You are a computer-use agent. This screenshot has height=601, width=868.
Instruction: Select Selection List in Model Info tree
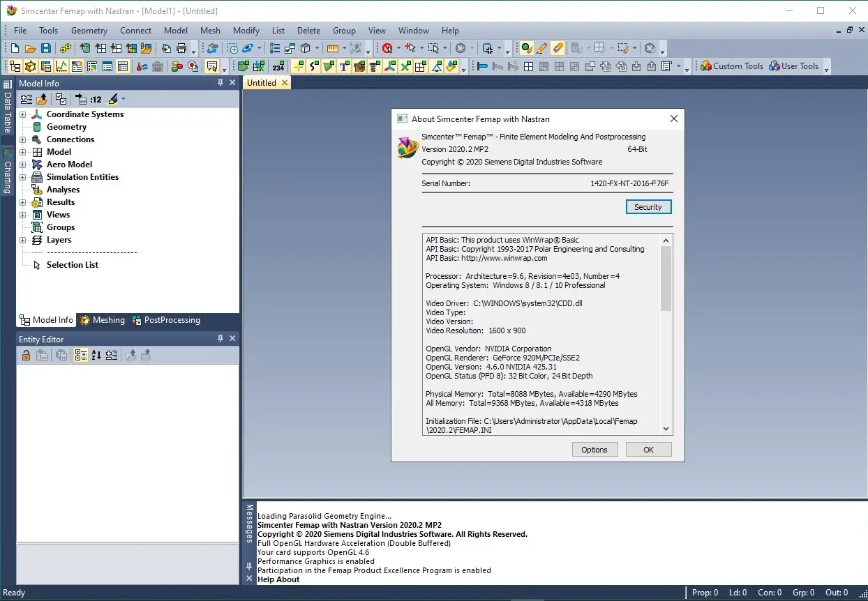[73, 265]
